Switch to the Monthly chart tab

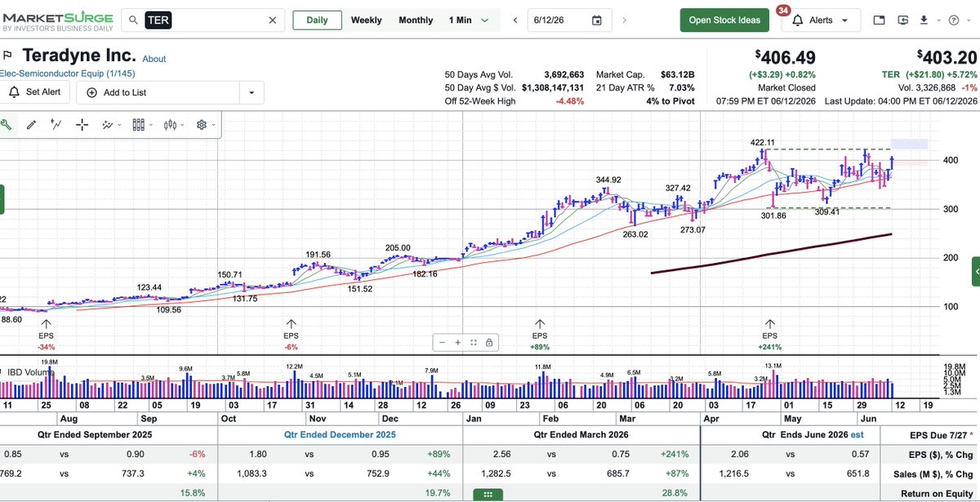click(x=416, y=20)
